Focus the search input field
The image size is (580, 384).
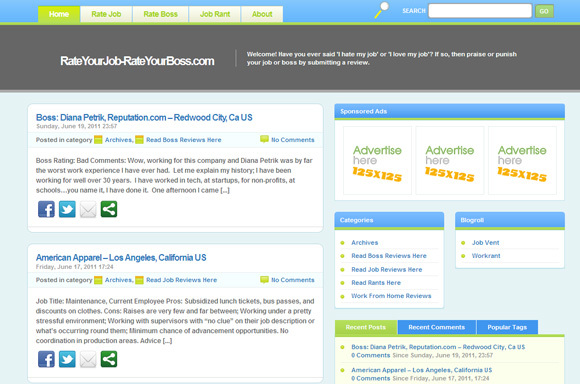point(480,11)
